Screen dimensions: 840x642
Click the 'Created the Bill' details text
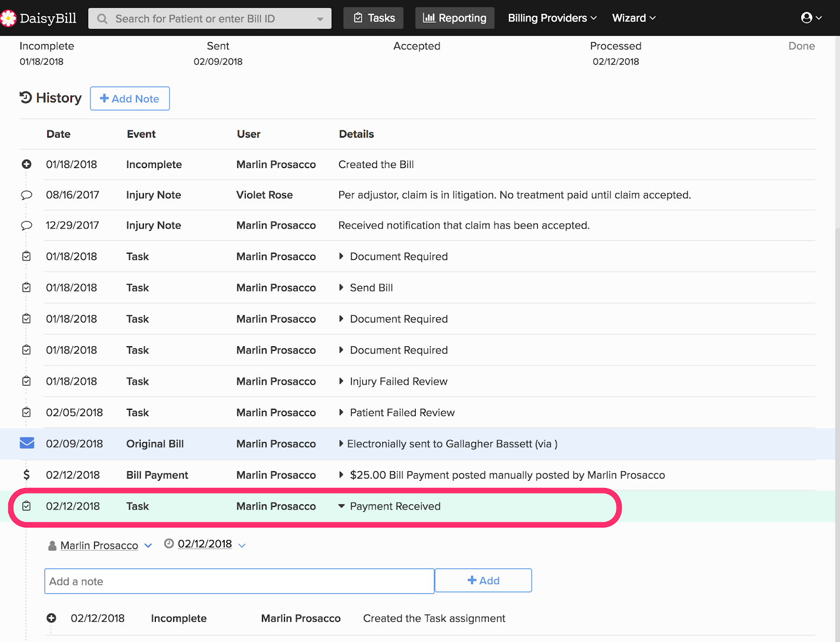pyautogui.click(x=376, y=164)
